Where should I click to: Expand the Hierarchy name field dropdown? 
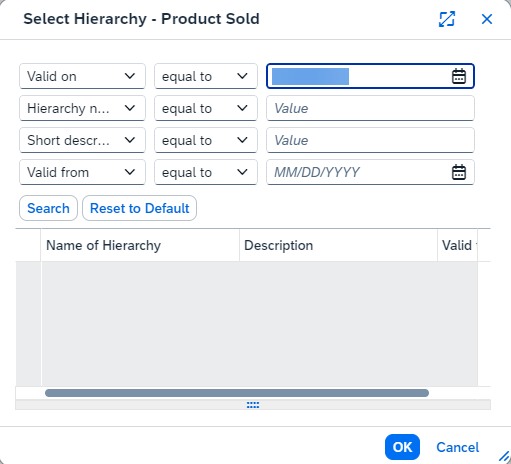click(x=82, y=108)
